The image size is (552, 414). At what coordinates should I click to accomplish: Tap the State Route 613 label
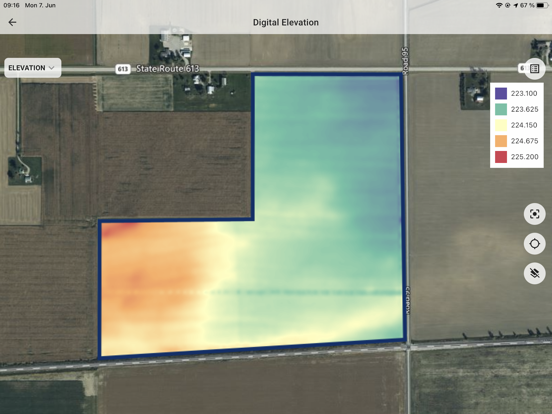[x=168, y=69]
